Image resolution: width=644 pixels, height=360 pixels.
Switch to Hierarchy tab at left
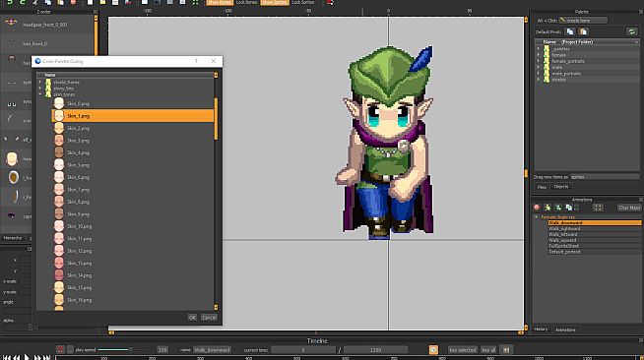pos(13,238)
